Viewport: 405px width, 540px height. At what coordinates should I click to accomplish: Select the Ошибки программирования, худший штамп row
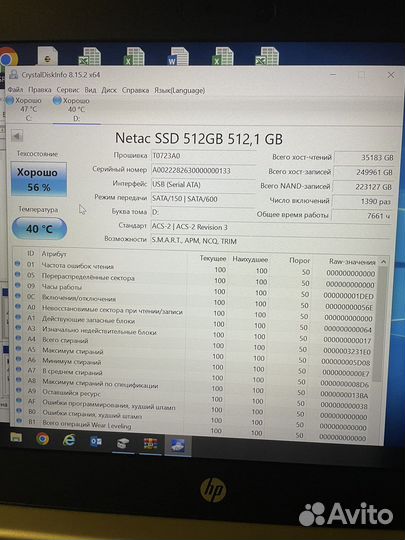[109, 404]
